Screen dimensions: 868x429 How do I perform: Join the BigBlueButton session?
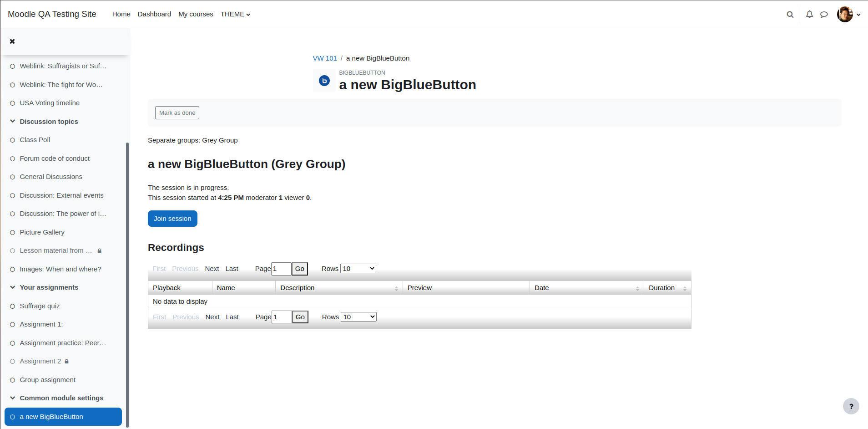coord(172,219)
